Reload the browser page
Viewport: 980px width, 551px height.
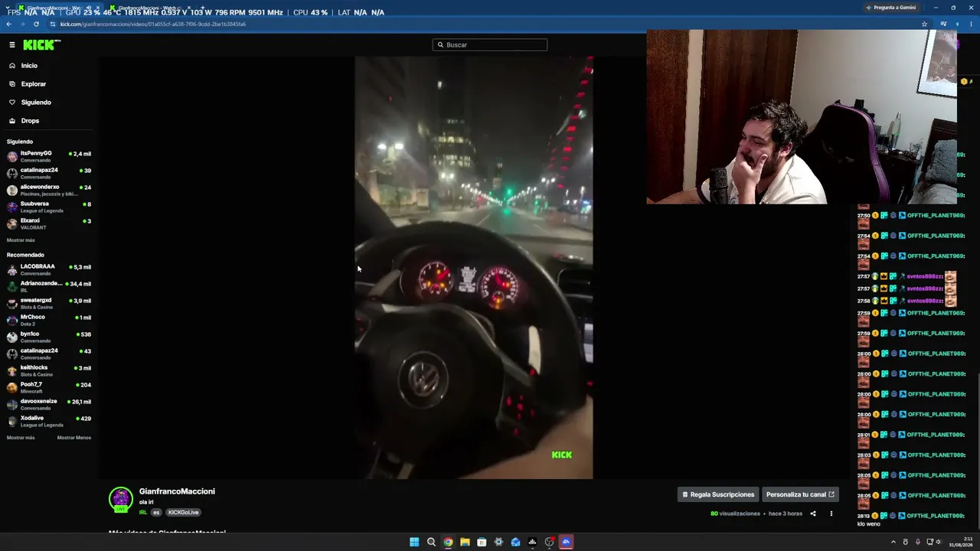[36, 24]
